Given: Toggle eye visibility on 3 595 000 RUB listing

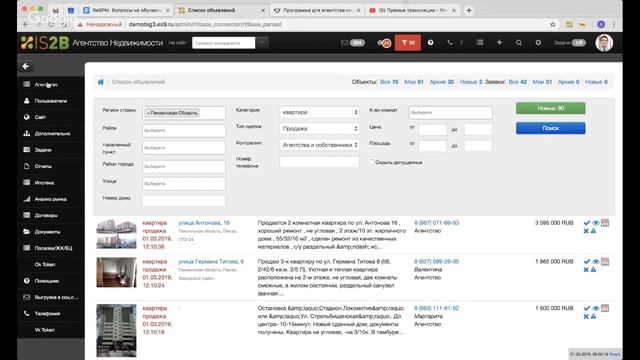Looking at the screenshot, I should tap(596, 223).
